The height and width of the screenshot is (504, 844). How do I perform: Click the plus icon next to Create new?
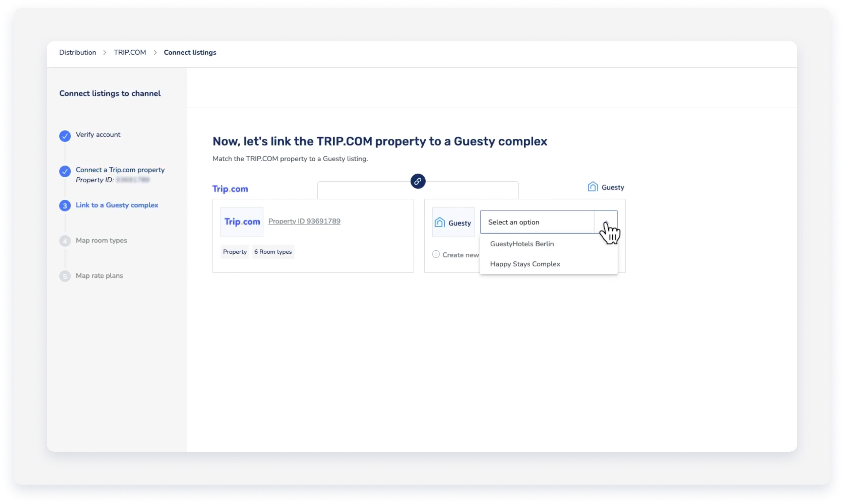pos(436,254)
